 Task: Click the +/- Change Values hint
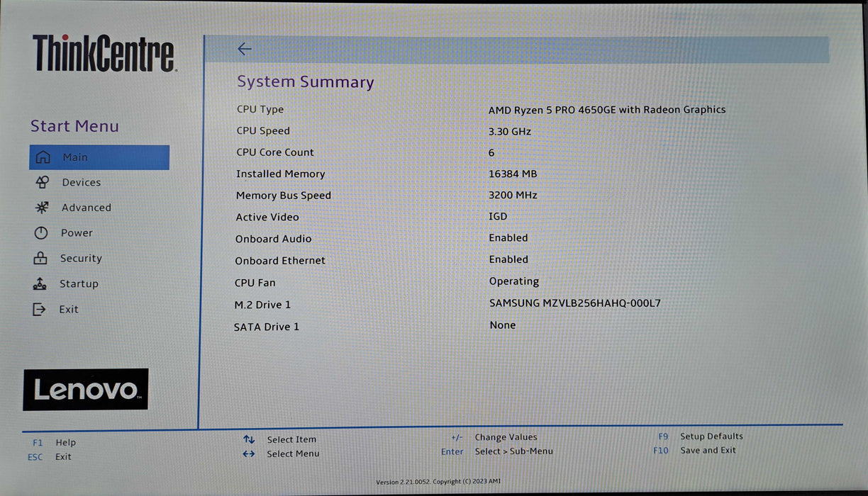coord(494,437)
